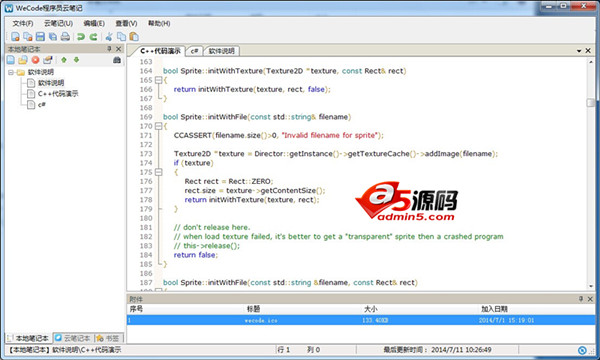The width and height of the screenshot is (600, 360).
Task: Move item down with green down arrow
Action: pyautogui.click(x=77, y=60)
